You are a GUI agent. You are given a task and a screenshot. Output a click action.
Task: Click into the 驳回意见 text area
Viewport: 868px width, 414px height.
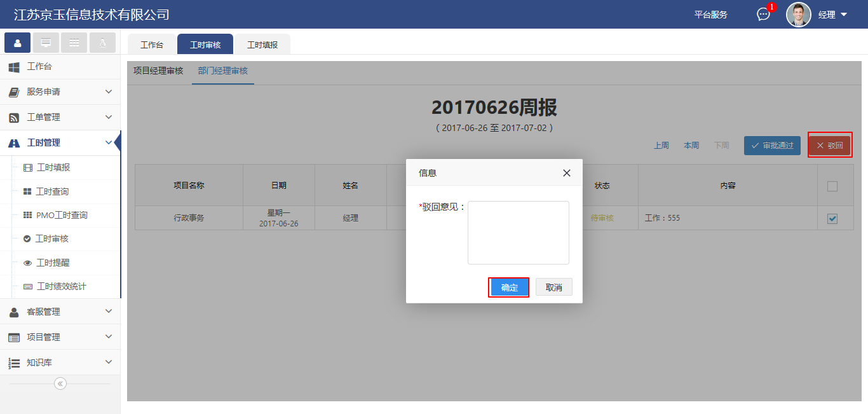click(x=518, y=233)
